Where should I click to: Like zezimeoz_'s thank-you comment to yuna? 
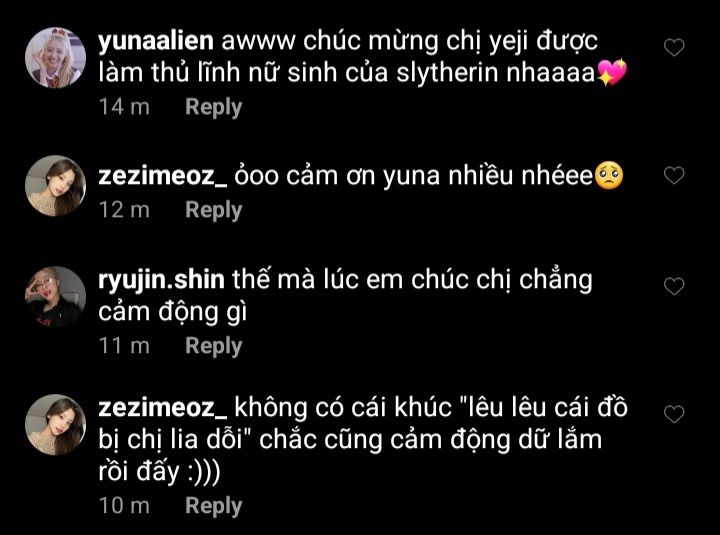tap(674, 175)
